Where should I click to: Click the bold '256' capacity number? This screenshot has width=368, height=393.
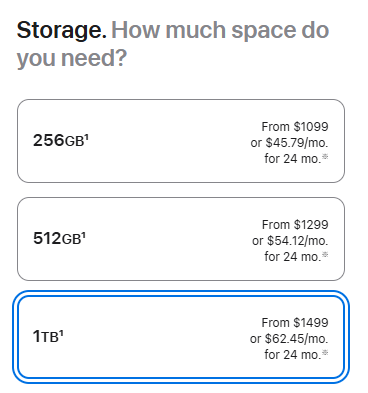pyautogui.click(x=49, y=140)
